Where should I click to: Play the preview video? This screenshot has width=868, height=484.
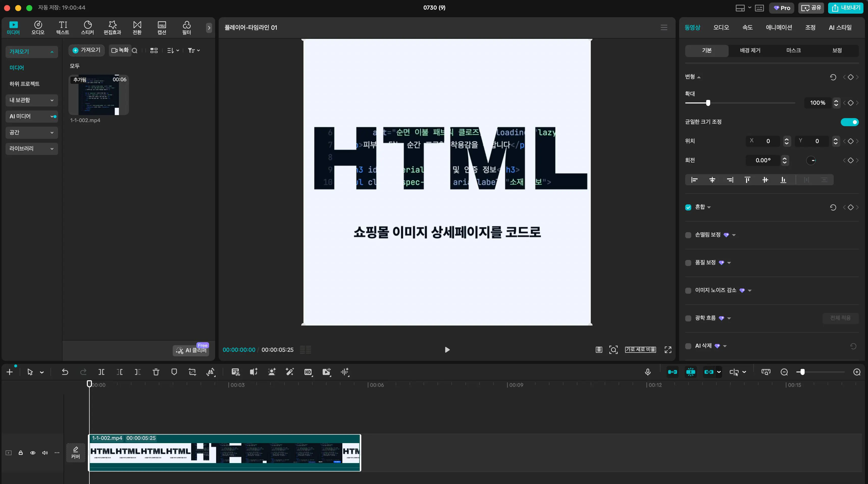(x=447, y=349)
